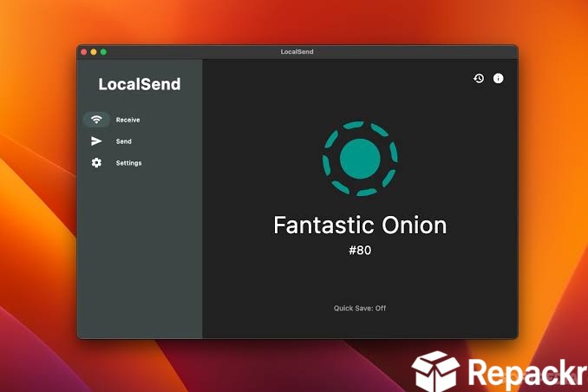Close the LocalSend window with red button
Viewport: 588px width, 392px height.
point(84,52)
